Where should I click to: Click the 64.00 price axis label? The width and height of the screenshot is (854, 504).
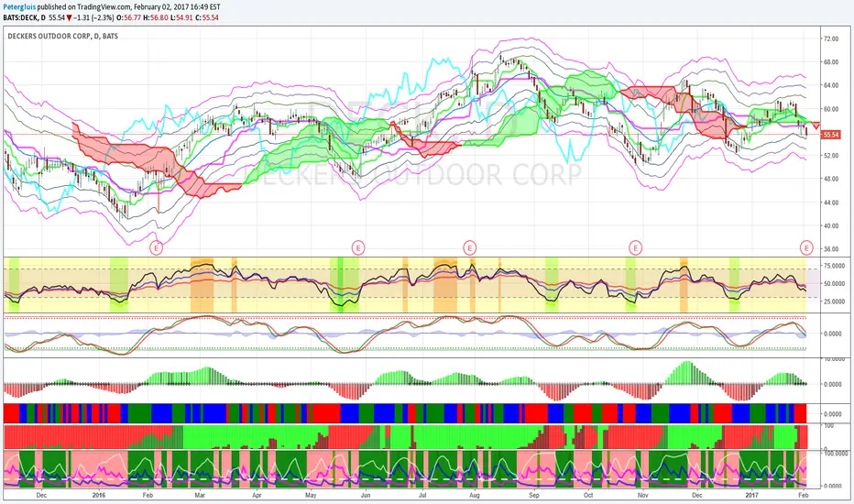click(831, 85)
